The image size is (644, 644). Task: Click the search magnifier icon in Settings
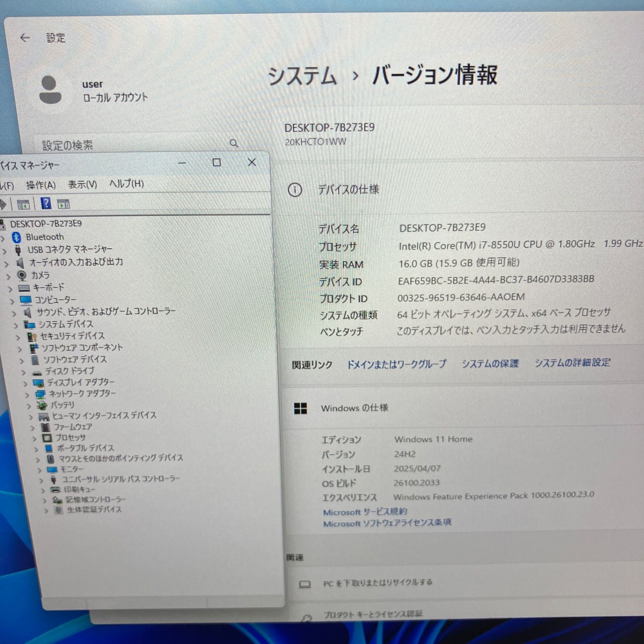pos(234,143)
